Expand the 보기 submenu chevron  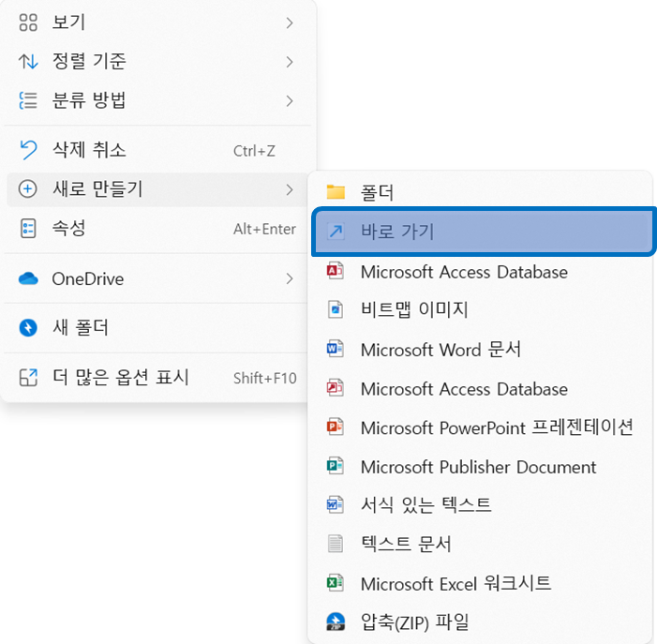[289, 22]
